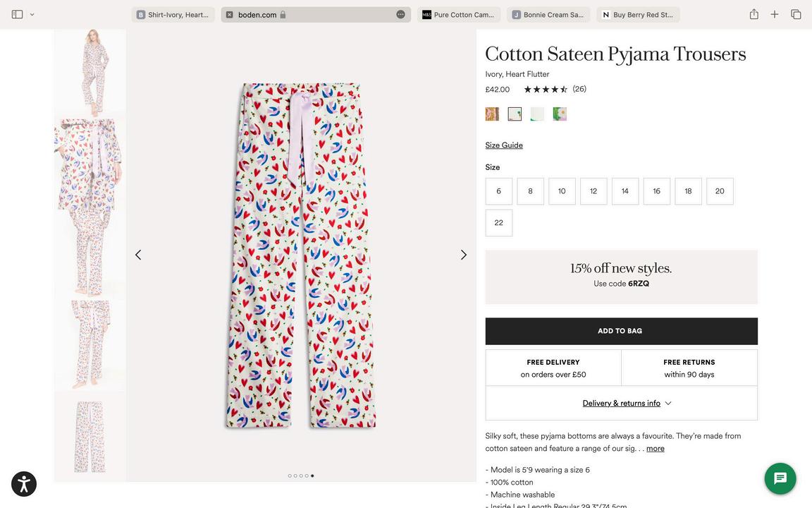812x508 pixels.
Task: Open the accessibility options icon
Action: (x=24, y=484)
